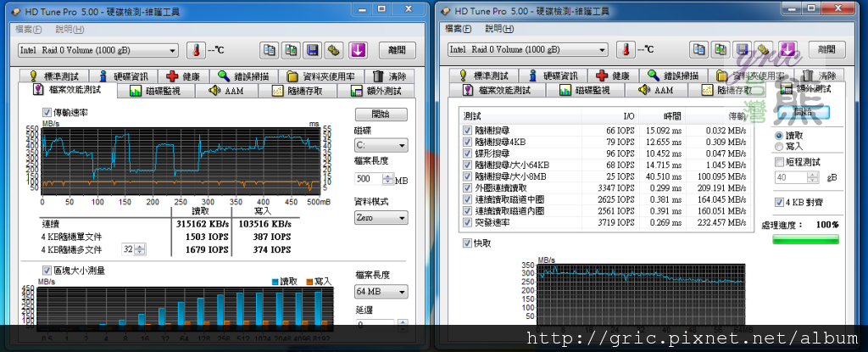Toggle 隨機搜尋/大小8MB checkbox
868x352 pixels.
pyautogui.click(x=467, y=176)
